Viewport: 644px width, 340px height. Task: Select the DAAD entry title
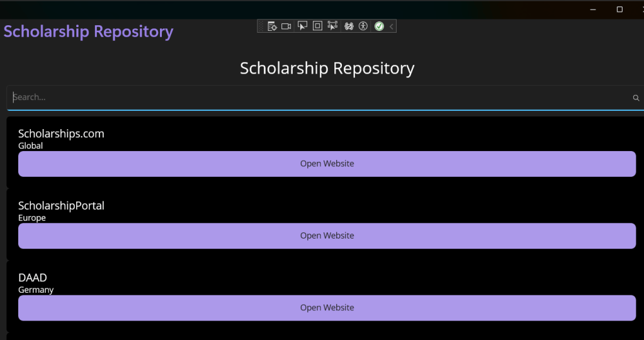[33, 278]
